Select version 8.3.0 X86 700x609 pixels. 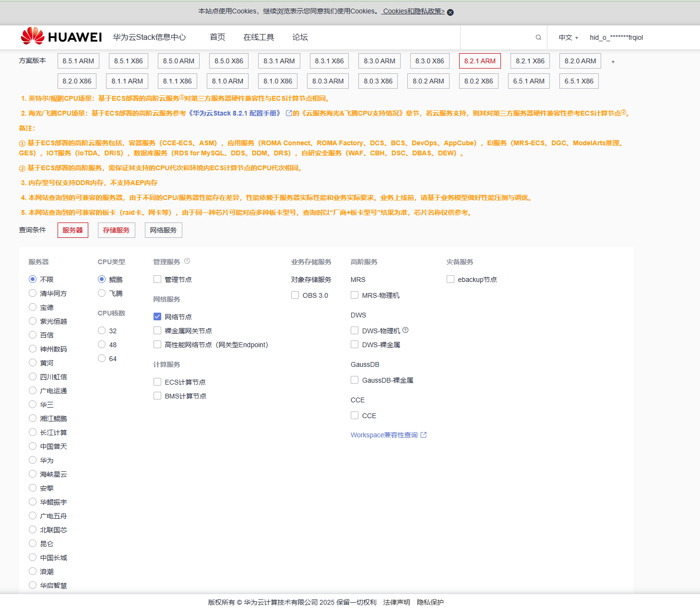430,61
